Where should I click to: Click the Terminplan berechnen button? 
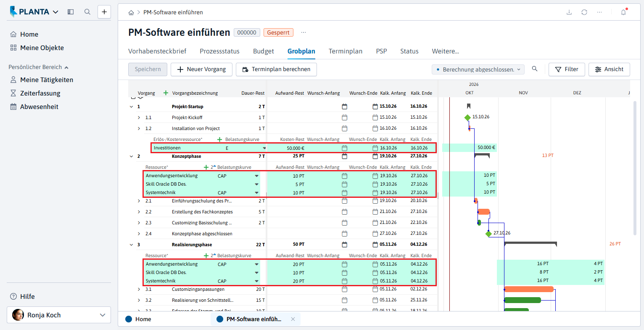pyautogui.click(x=276, y=69)
